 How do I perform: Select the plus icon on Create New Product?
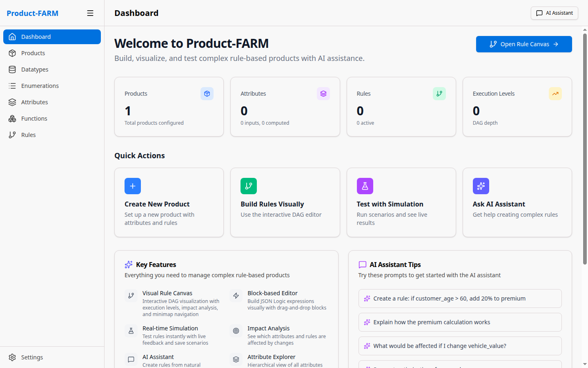132,186
